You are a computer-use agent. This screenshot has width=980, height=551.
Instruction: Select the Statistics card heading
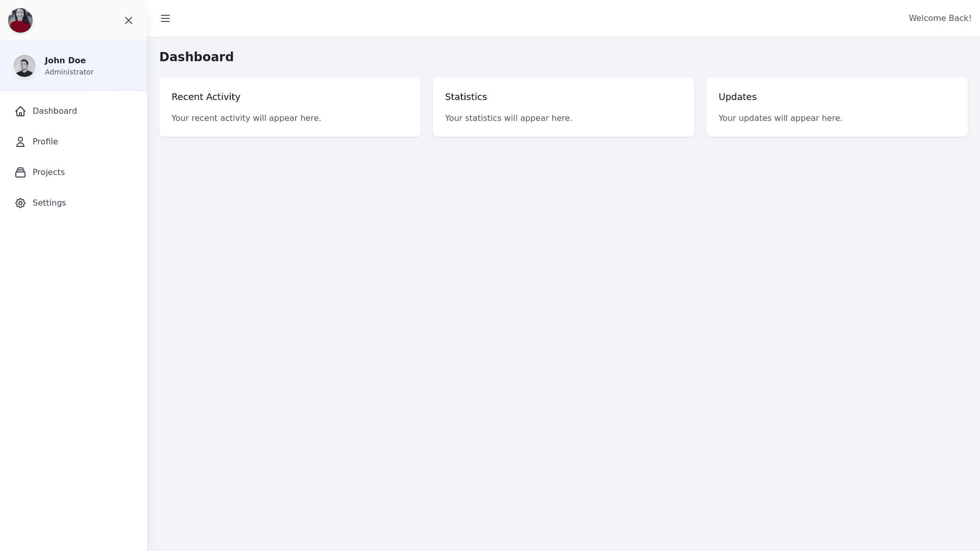click(x=465, y=97)
